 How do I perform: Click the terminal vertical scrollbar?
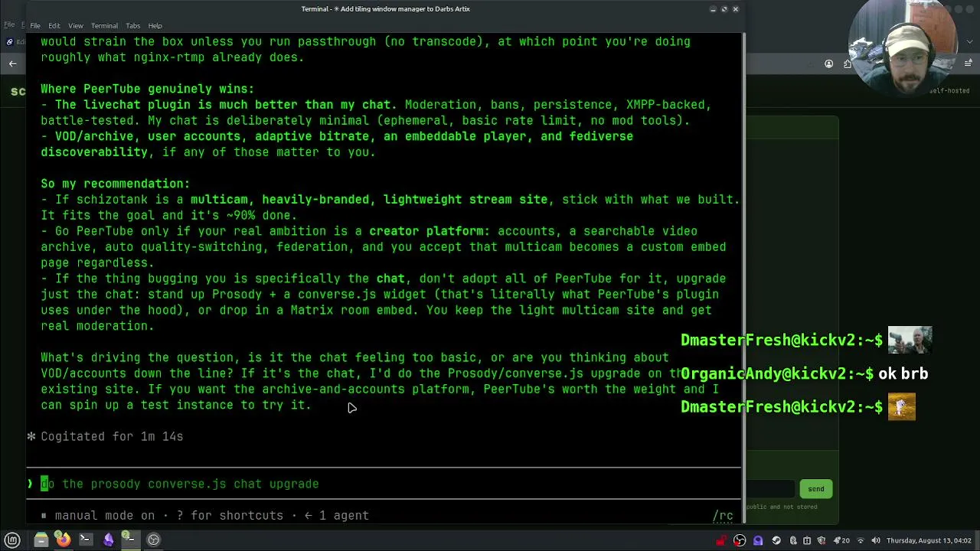coord(743,279)
